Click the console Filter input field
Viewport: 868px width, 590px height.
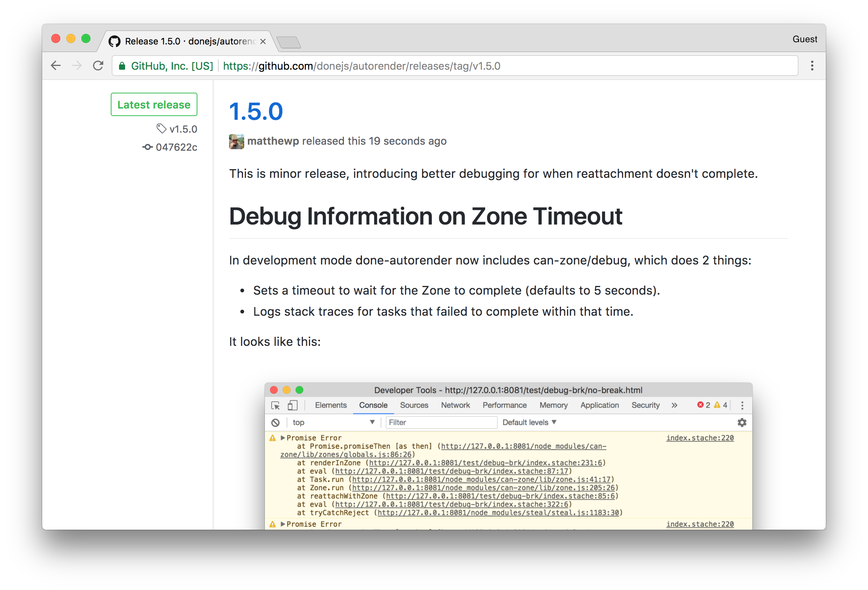441,423
